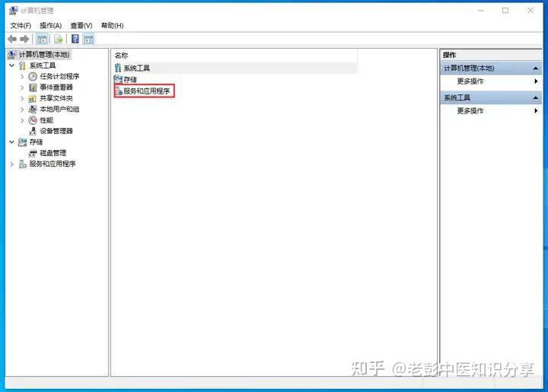The image size is (548, 392).
Task: Select 磁盘管理 under 存储
Action: tap(53, 153)
